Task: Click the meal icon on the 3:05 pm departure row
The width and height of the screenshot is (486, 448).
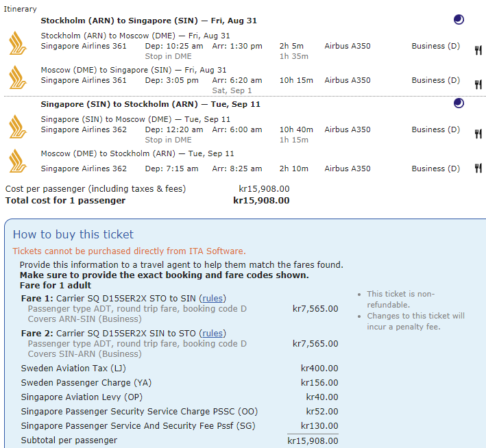Action: [478, 84]
